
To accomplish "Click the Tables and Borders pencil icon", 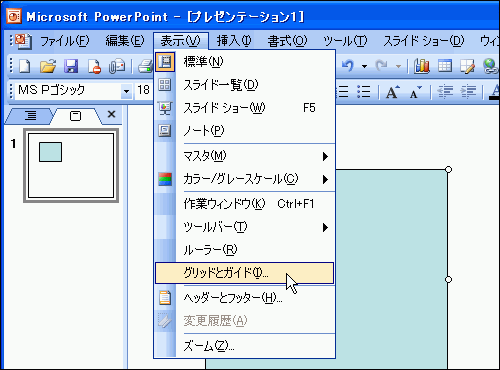I will pos(467,66).
